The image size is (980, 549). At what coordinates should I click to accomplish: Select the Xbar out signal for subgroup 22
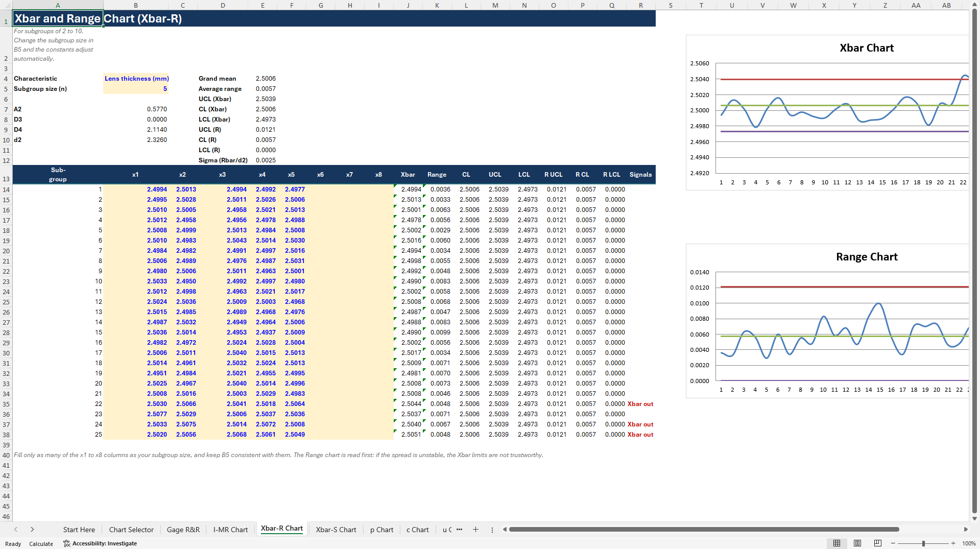point(640,404)
